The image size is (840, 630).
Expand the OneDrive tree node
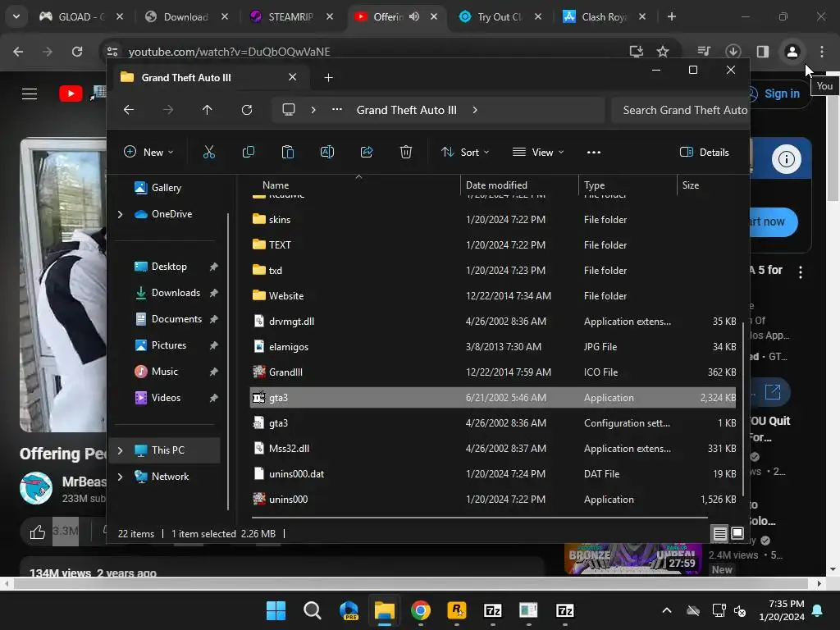(120, 214)
